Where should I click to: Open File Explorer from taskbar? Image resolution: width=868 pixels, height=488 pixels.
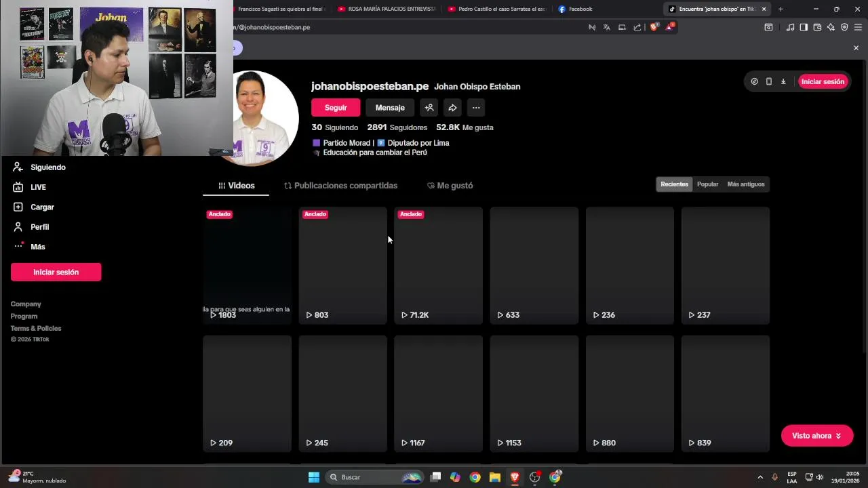click(x=495, y=477)
